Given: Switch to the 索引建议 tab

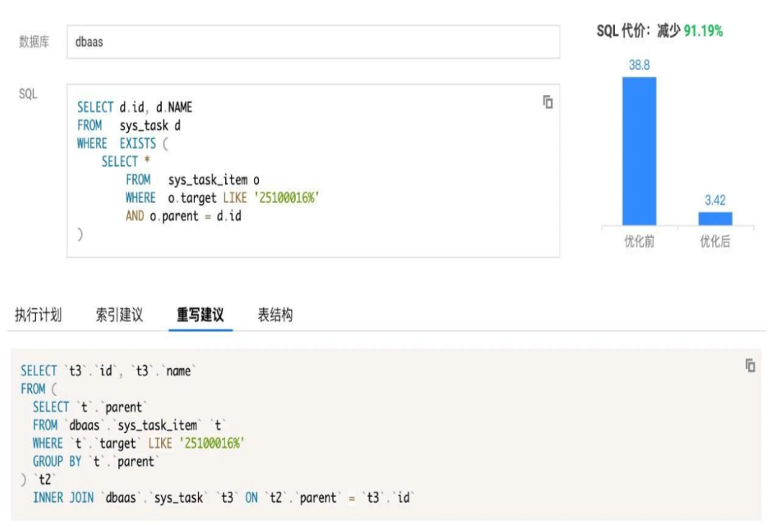Looking at the screenshot, I should 119,315.
